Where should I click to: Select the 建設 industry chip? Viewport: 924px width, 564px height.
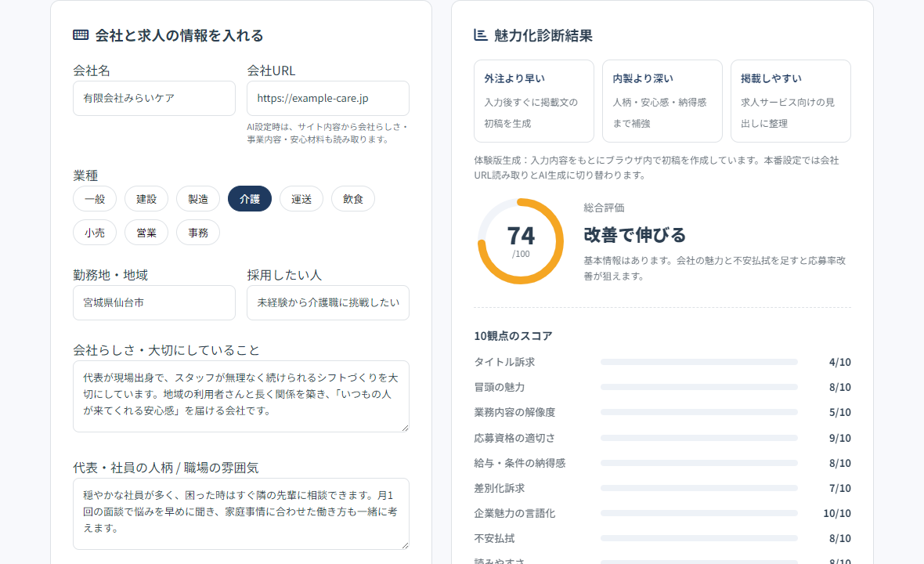point(146,199)
